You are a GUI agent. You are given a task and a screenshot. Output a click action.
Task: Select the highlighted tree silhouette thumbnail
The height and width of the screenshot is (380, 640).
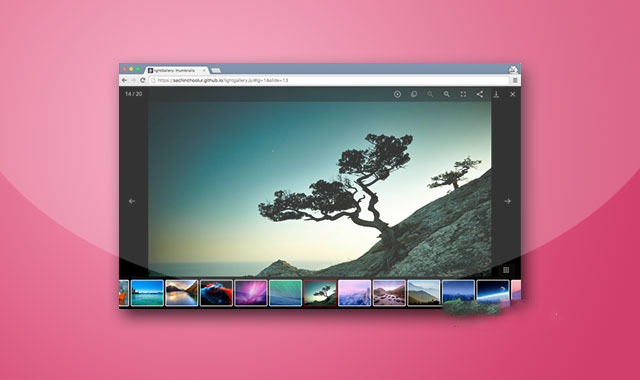pyautogui.click(x=320, y=293)
